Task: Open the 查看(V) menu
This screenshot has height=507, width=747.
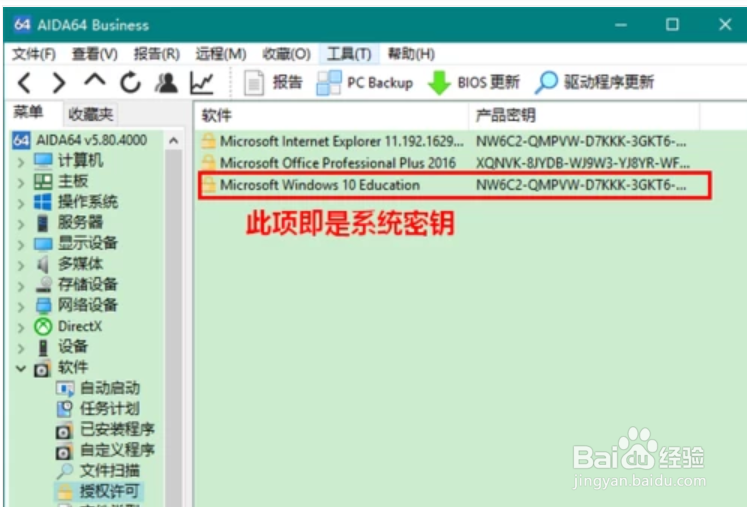Action: click(94, 54)
